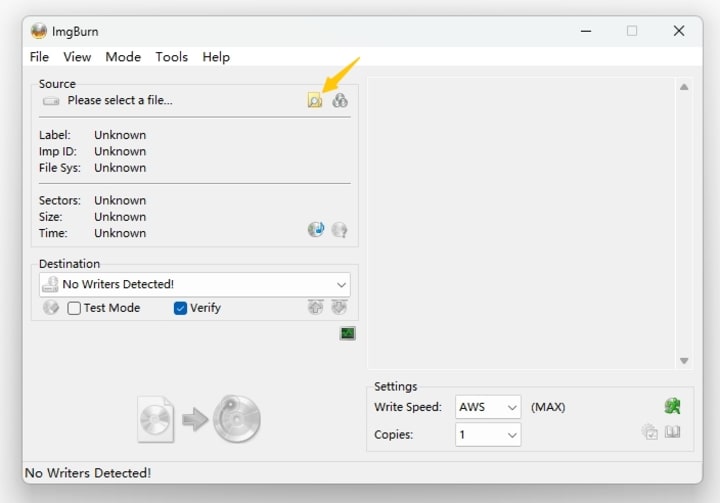Start the write image to disc button
This screenshot has height=503, width=720.
click(x=199, y=419)
